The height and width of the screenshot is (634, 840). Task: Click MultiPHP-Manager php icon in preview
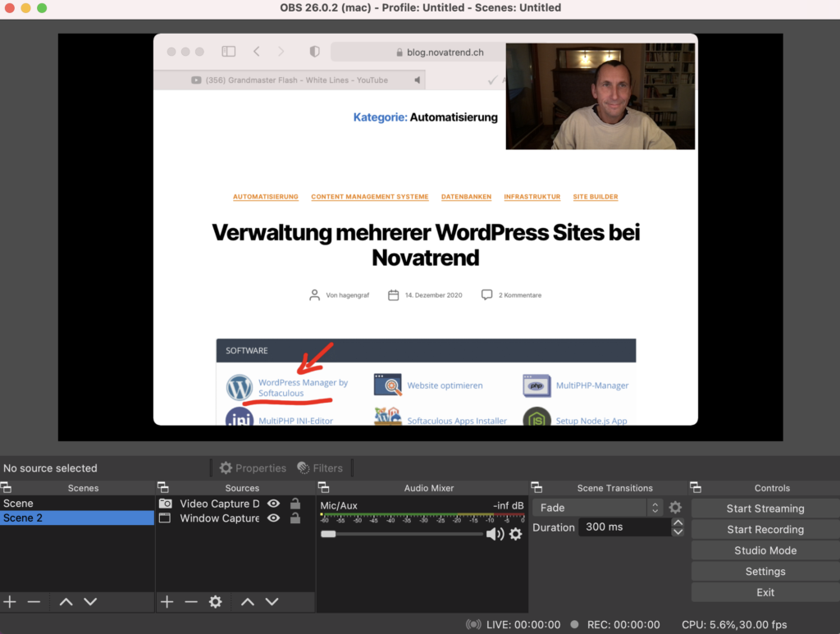tap(536, 385)
